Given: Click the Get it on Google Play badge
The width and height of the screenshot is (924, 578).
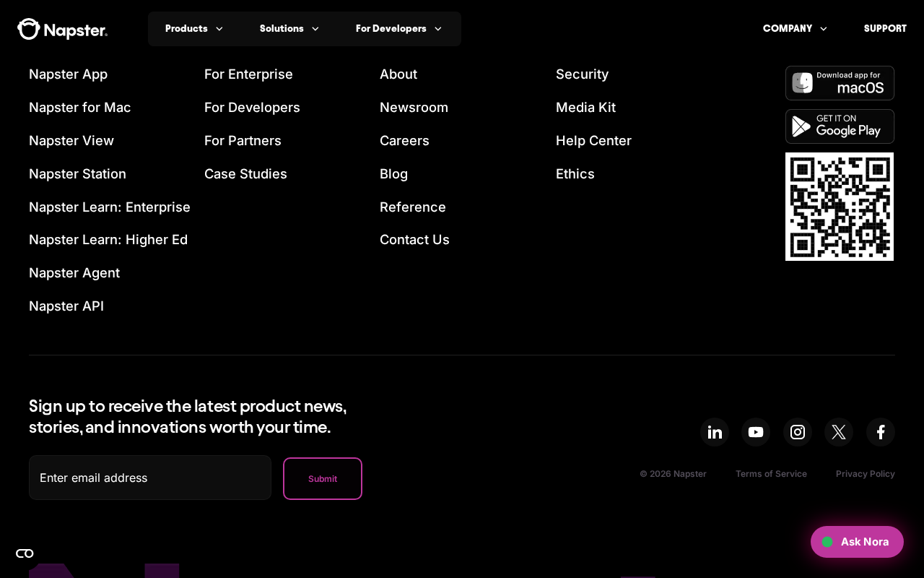Looking at the screenshot, I should [x=840, y=126].
